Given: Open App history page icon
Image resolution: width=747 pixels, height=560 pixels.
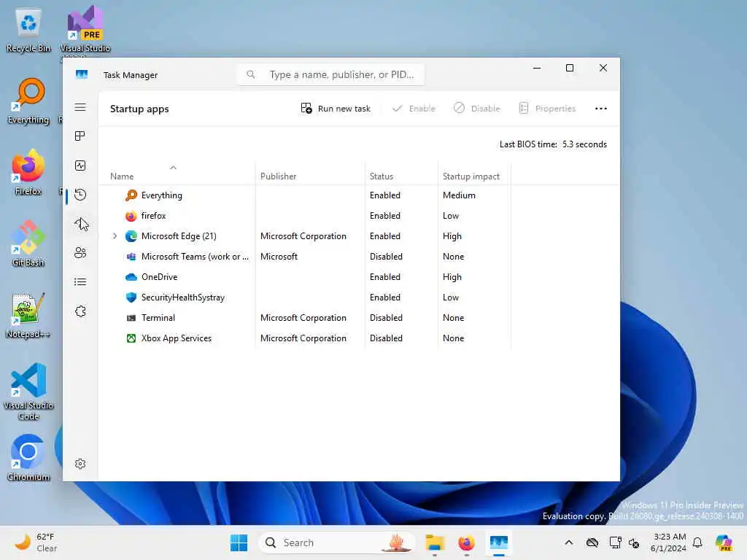Looking at the screenshot, I should click(x=80, y=194).
